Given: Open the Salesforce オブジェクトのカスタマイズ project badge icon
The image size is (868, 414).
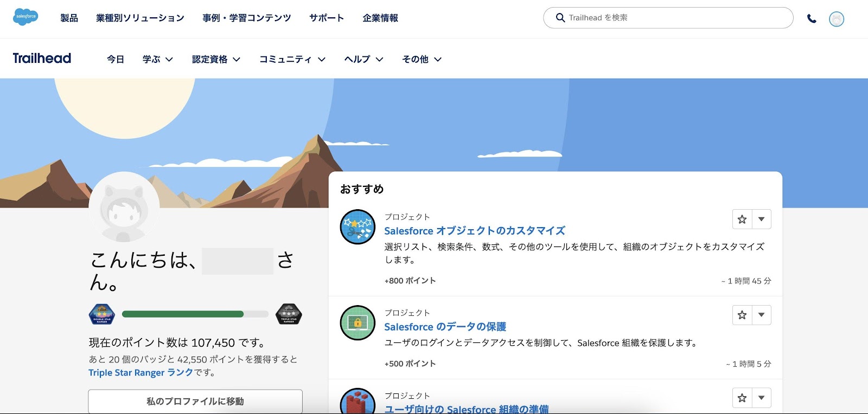Looking at the screenshot, I should 358,227.
